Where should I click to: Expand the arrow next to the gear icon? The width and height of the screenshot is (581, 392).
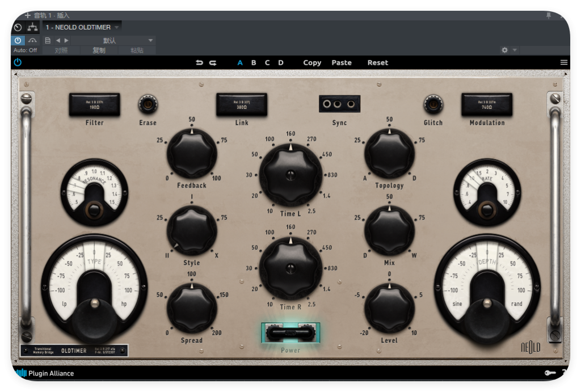pos(515,50)
